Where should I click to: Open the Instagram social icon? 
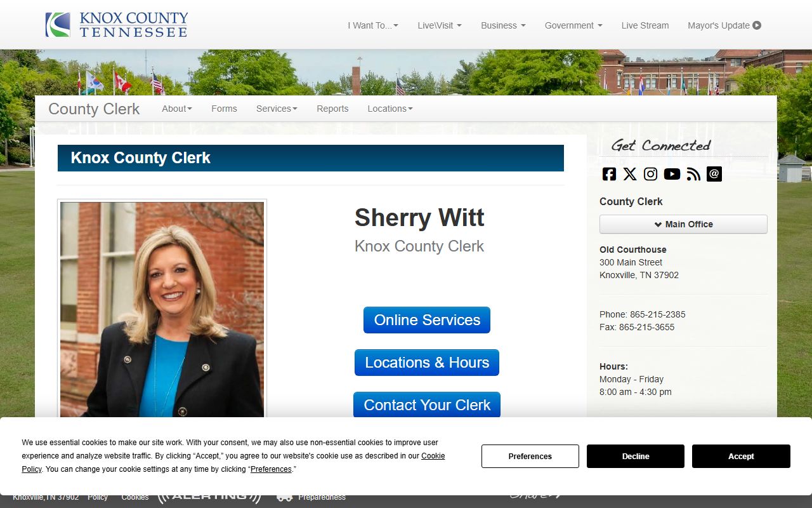(x=651, y=174)
